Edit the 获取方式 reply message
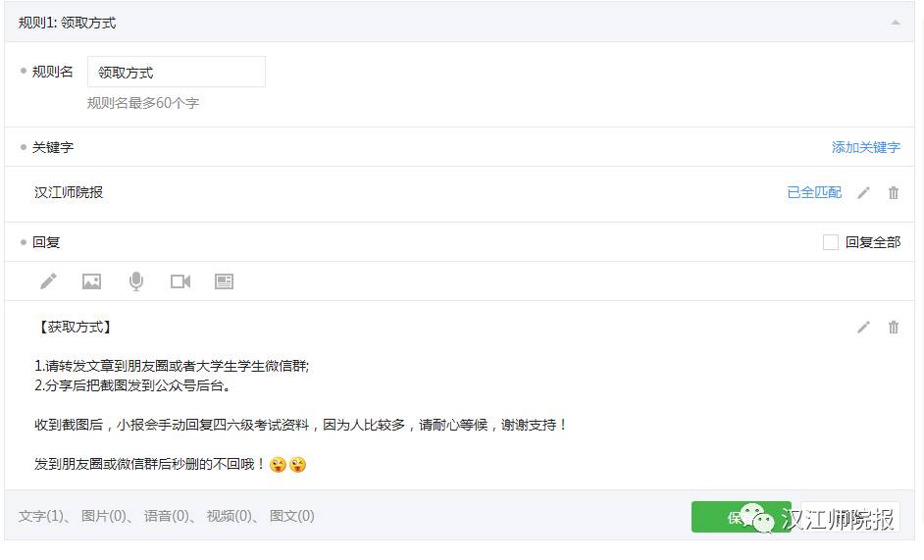 [x=863, y=328]
